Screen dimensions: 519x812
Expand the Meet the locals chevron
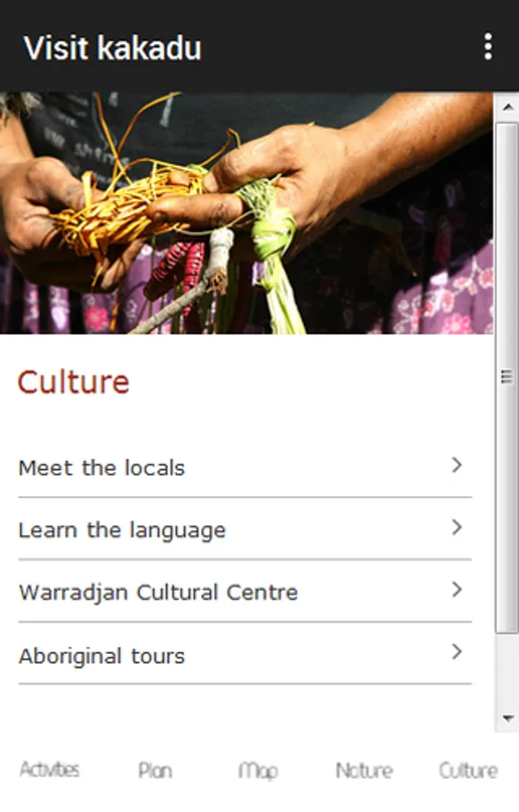[x=457, y=465]
